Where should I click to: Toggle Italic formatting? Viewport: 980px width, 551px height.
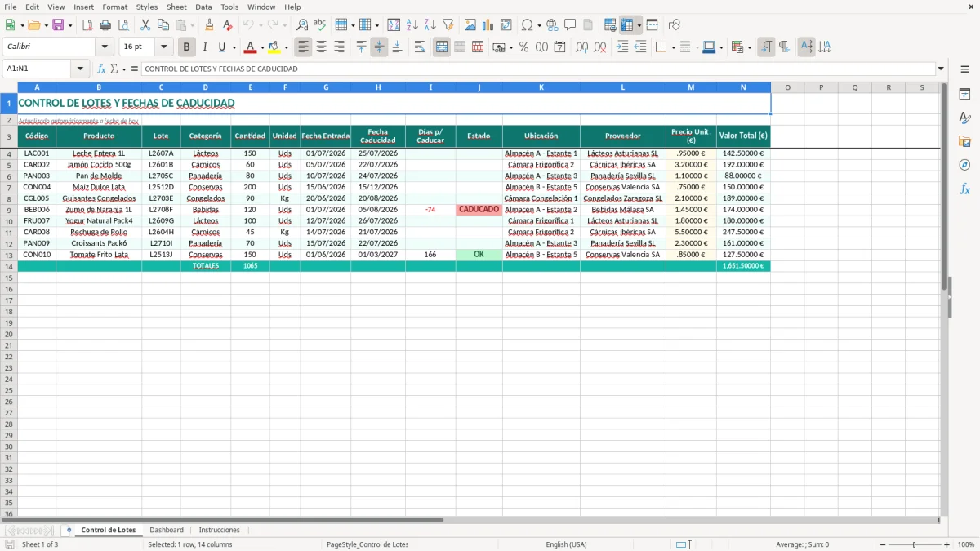pyautogui.click(x=205, y=47)
